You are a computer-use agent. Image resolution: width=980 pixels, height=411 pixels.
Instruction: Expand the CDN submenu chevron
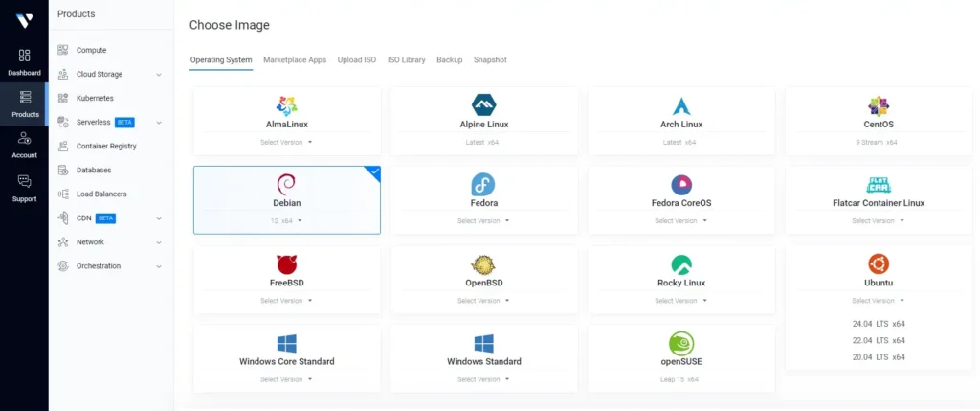159,218
